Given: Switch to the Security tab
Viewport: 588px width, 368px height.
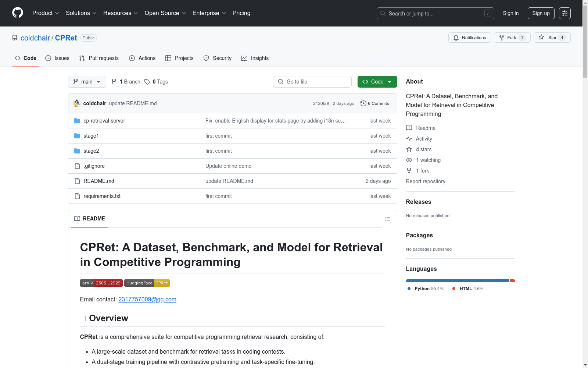Looking at the screenshot, I should coord(218,58).
